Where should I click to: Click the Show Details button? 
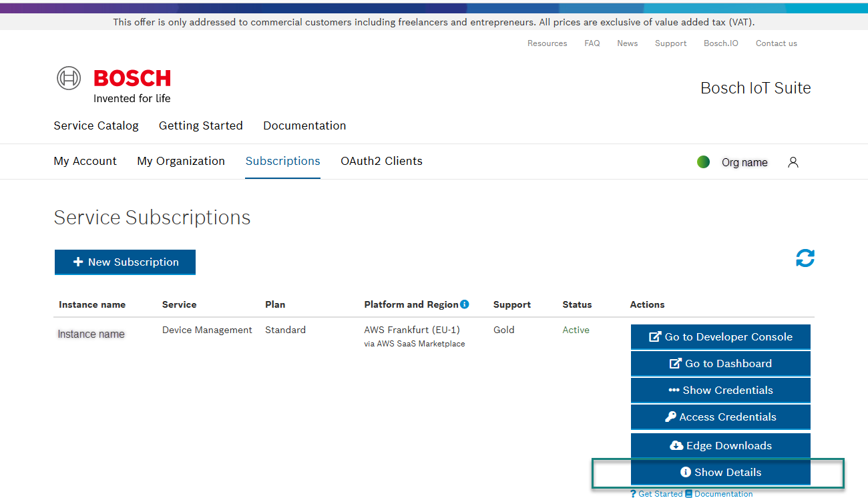(x=720, y=473)
